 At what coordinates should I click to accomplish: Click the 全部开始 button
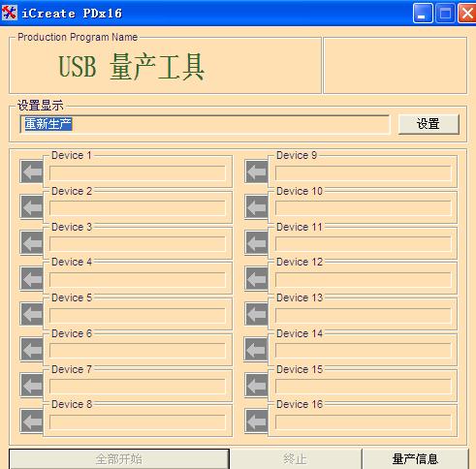(119, 458)
